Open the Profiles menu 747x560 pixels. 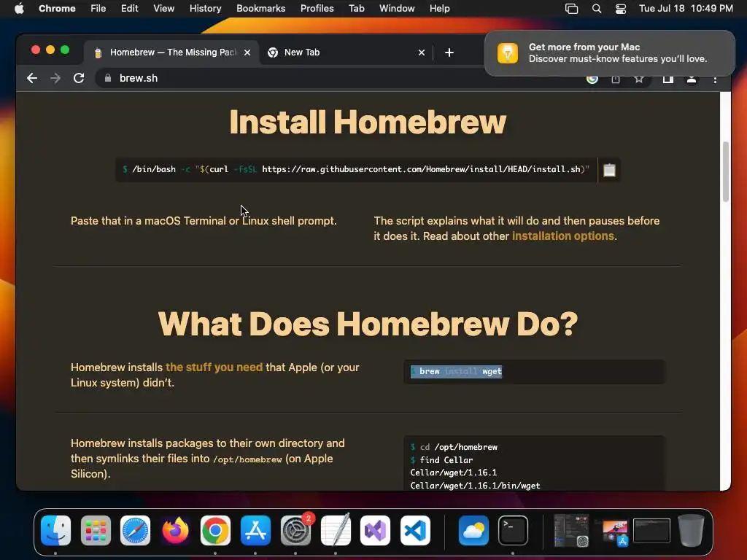point(317,9)
